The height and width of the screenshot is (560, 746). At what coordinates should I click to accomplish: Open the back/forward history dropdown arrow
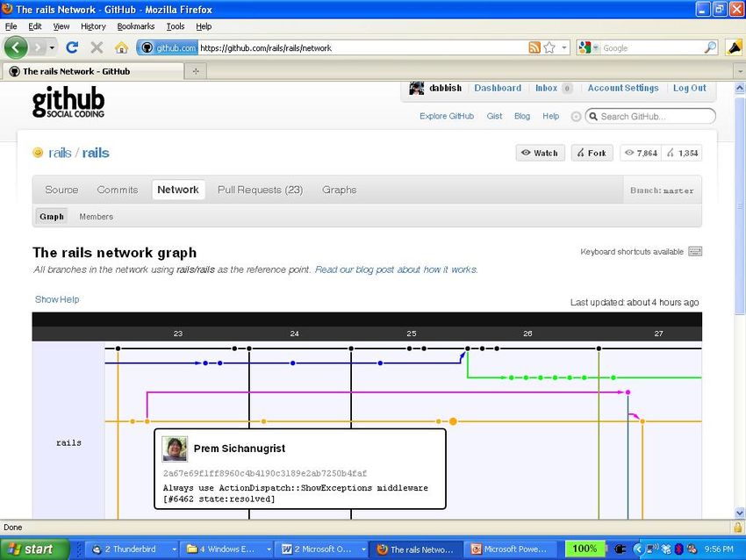tap(52, 47)
